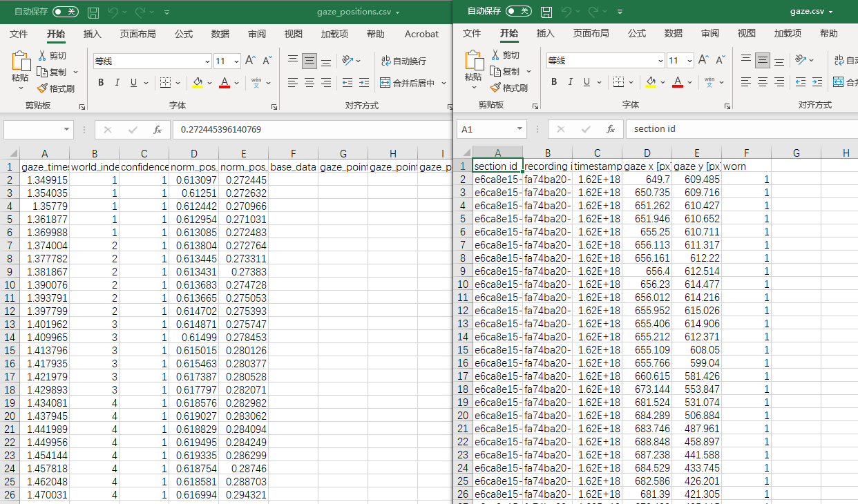The width and height of the screenshot is (858, 504).
Task: Open font name dropdown in left window
Action: click(207, 61)
